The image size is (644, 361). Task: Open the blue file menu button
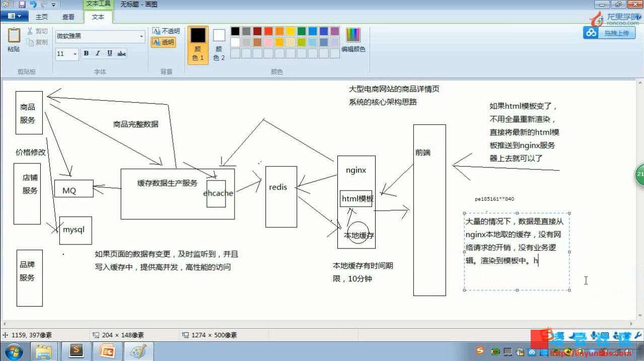pyautogui.click(x=14, y=16)
